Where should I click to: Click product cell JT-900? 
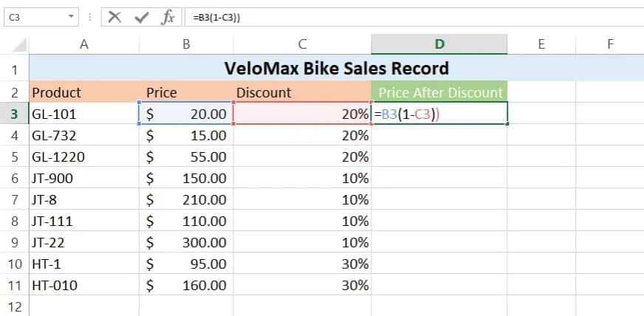[84, 178]
